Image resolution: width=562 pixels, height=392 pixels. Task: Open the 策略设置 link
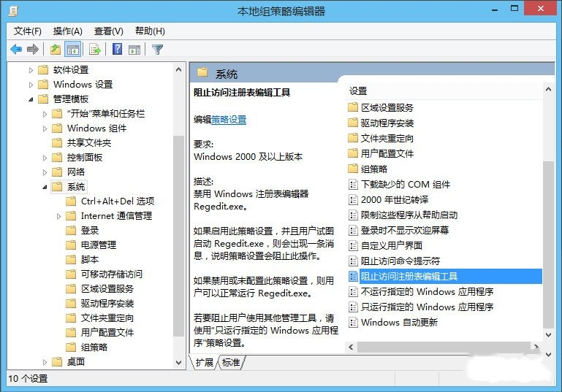[x=229, y=120]
